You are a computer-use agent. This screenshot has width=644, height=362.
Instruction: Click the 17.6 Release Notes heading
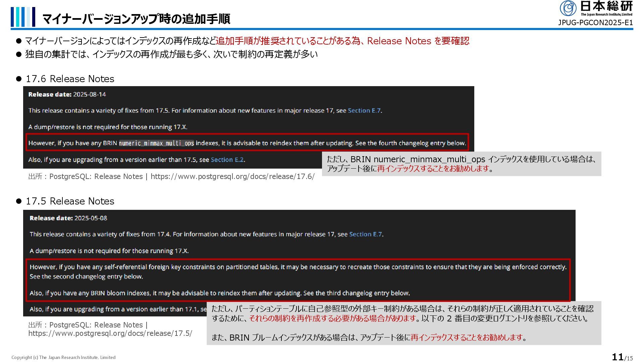(x=70, y=79)
